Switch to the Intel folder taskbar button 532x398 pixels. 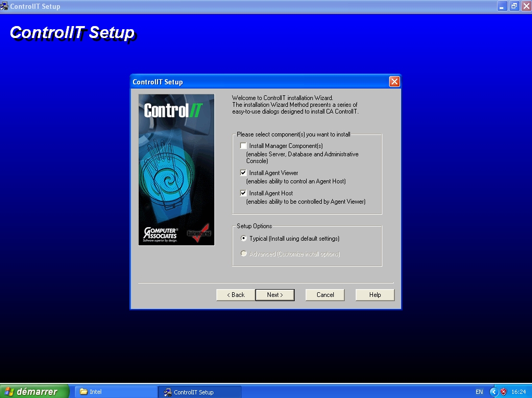pos(116,392)
